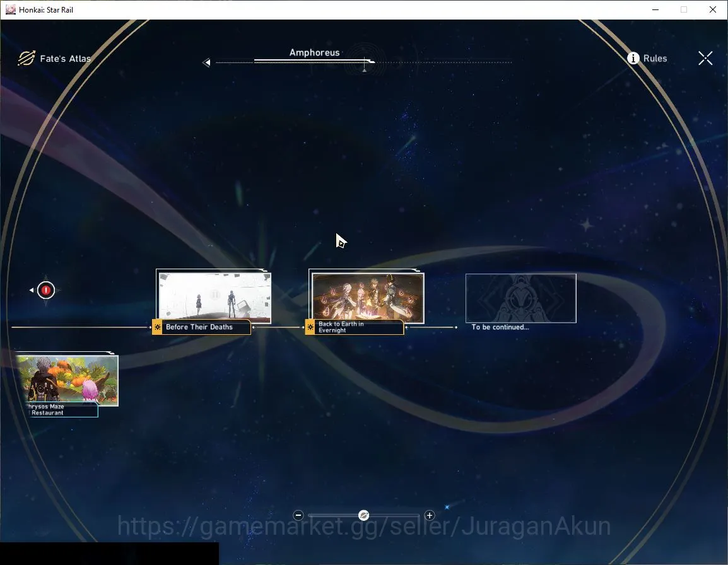Click the red exclamation alert node
This screenshot has width=728, height=565.
[46, 290]
